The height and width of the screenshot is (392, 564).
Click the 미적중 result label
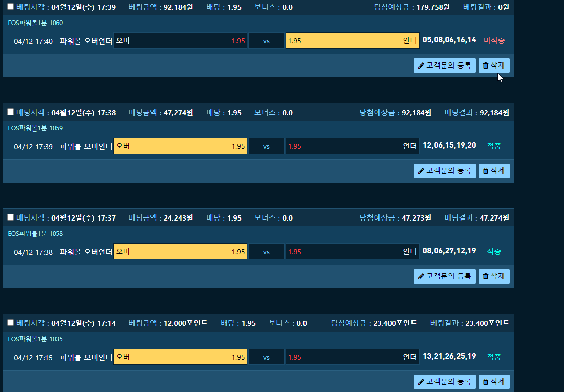[494, 40]
